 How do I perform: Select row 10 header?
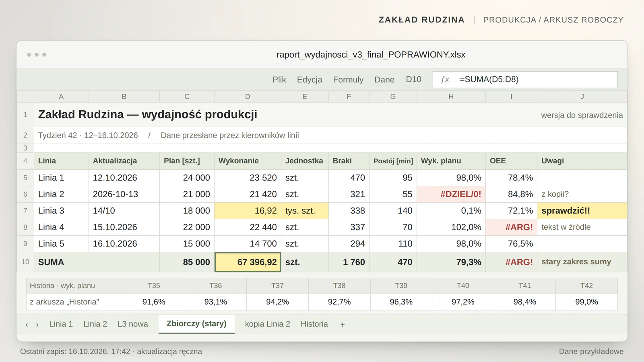(x=25, y=262)
